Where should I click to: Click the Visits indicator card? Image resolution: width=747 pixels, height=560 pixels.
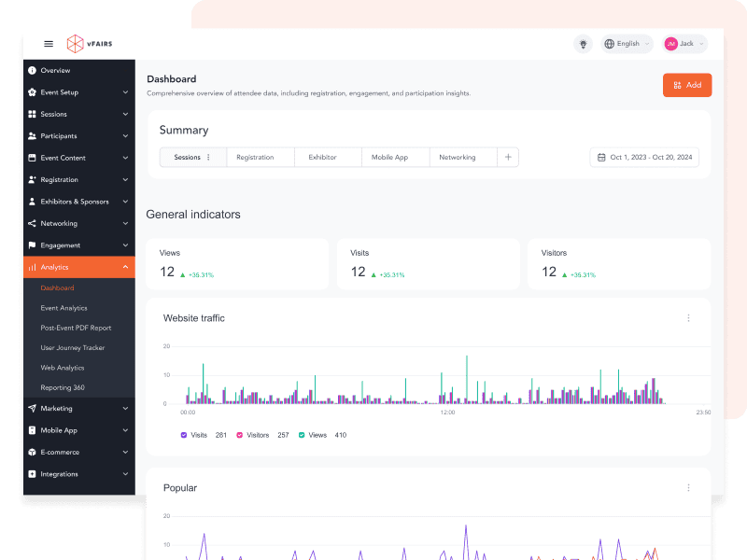click(429, 264)
